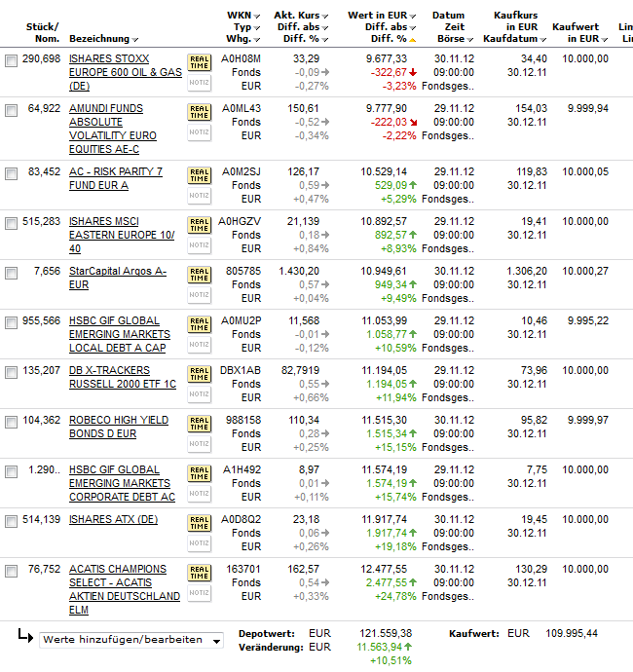The height and width of the screenshot is (672, 633).
Task: Tick checkbox for HSBC CORPORATE DEBT AC row
Action: tap(11, 472)
